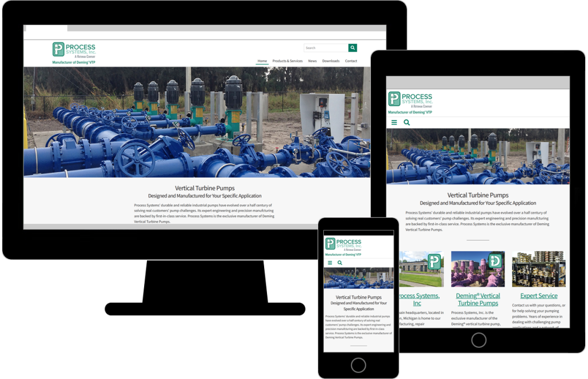The height and width of the screenshot is (379, 588).
Task: Click the headquarters building thumbnail on the tablet
Action: click(421, 269)
